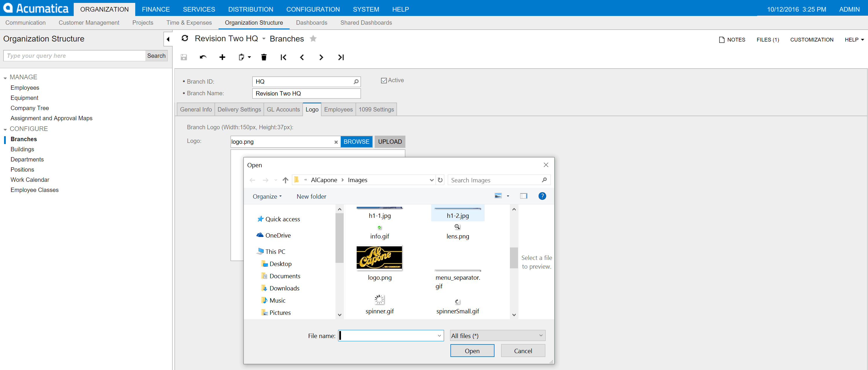Toggle the Active checkbox for branch

pos(384,80)
